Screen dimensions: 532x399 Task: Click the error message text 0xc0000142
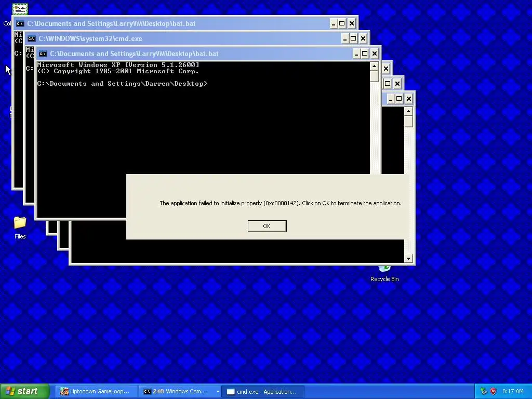pos(282,203)
